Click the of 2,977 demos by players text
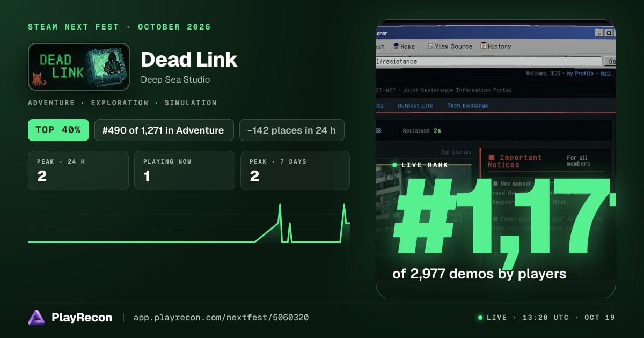The height and width of the screenshot is (338, 644). (480, 274)
